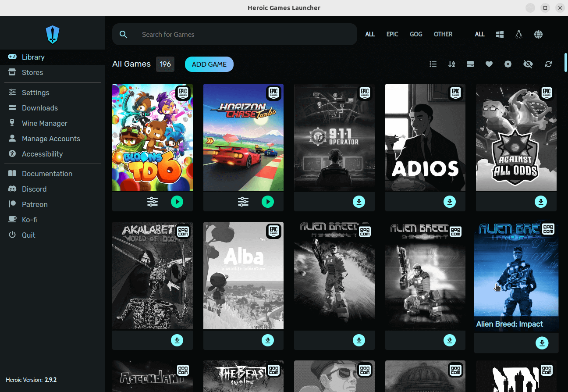Open the Alien Breed Descent cover
This screenshot has width=568, height=392.
coord(425,275)
